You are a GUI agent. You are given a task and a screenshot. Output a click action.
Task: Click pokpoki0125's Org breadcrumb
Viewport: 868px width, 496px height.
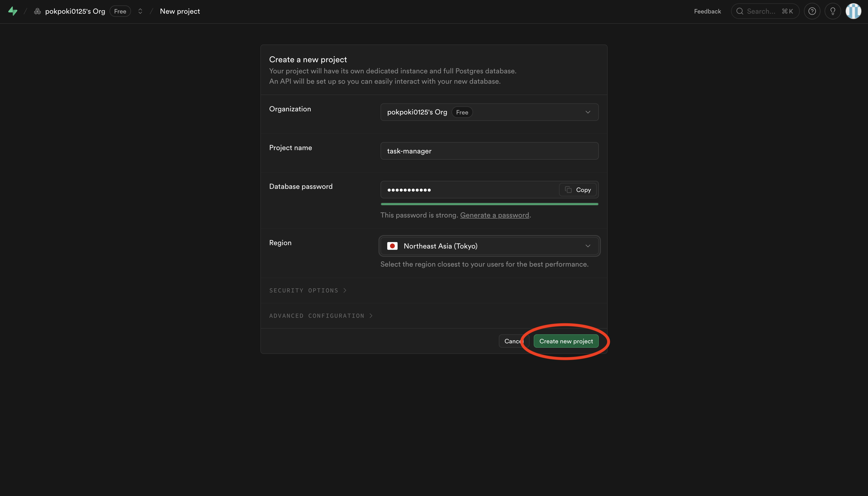75,11
